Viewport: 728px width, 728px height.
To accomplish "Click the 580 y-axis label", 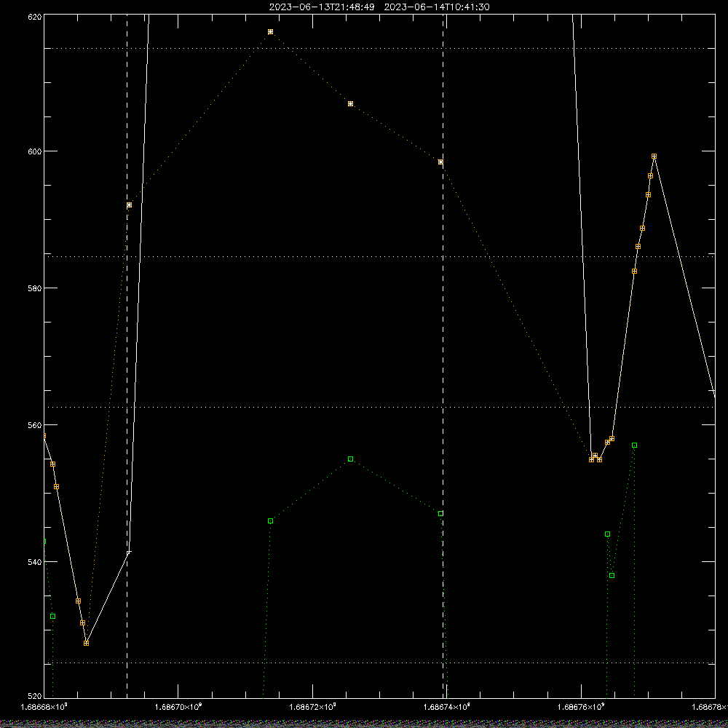I will click(x=35, y=288).
